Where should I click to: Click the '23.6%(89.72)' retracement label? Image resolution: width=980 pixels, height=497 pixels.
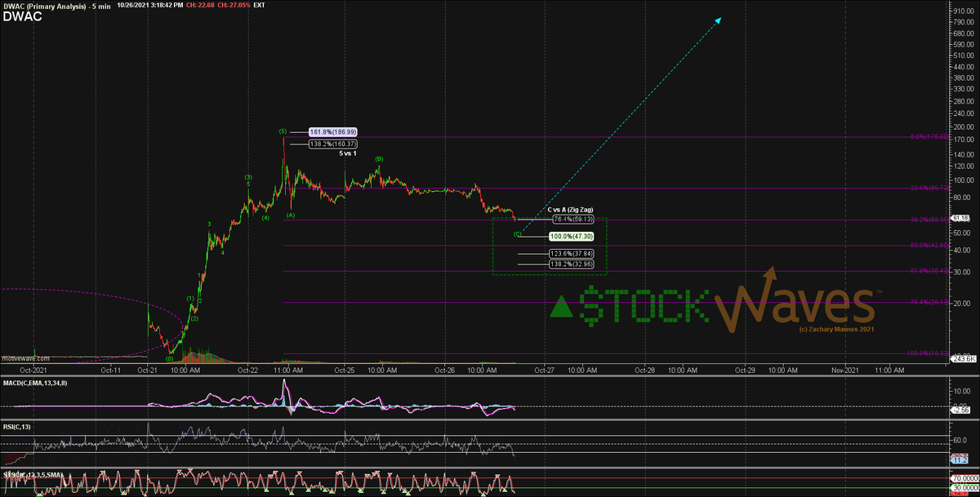(x=928, y=188)
